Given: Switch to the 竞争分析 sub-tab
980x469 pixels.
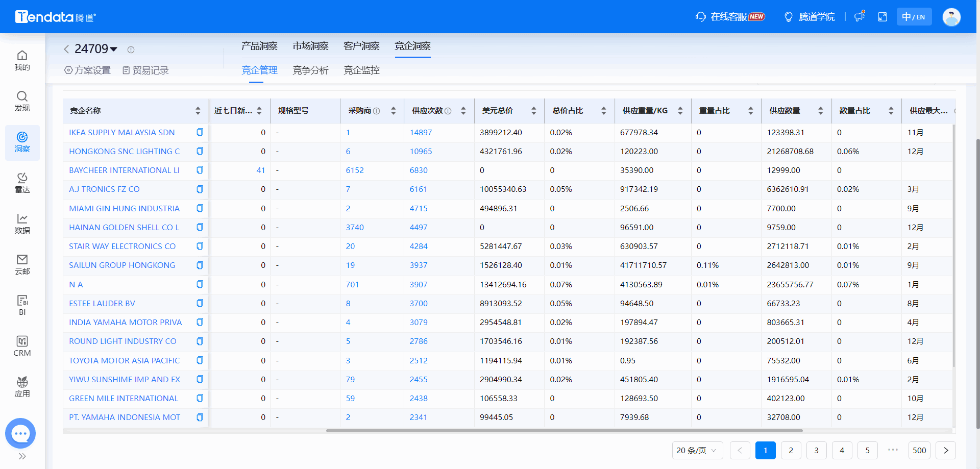Looking at the screenshot, I should [310, 70].
